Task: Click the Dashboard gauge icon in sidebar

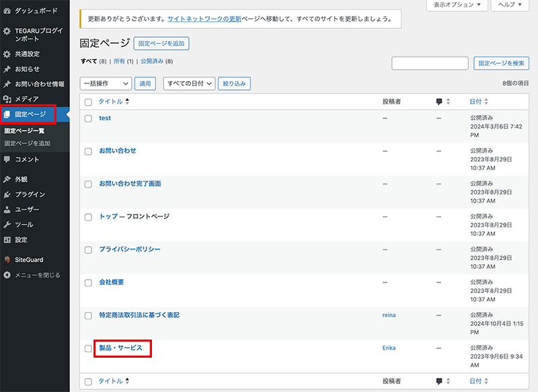Action: pos(7,11)
